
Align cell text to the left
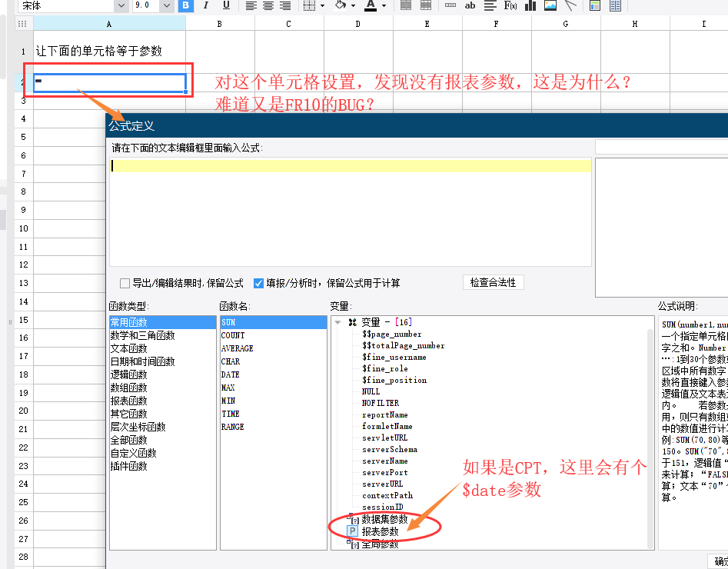[x=251, y=5]
